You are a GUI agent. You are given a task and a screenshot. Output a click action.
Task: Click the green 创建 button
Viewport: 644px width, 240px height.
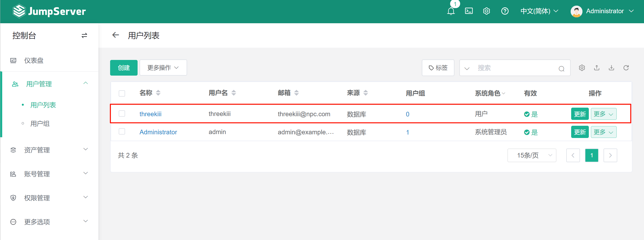[124, 68]
